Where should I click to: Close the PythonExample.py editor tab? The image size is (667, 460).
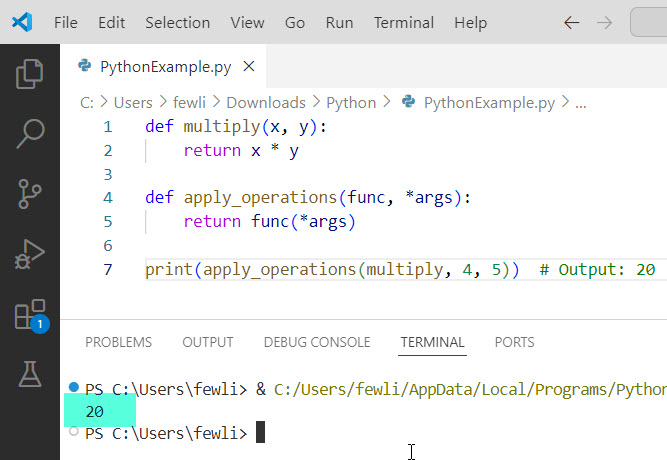click(x=249, y=66)
